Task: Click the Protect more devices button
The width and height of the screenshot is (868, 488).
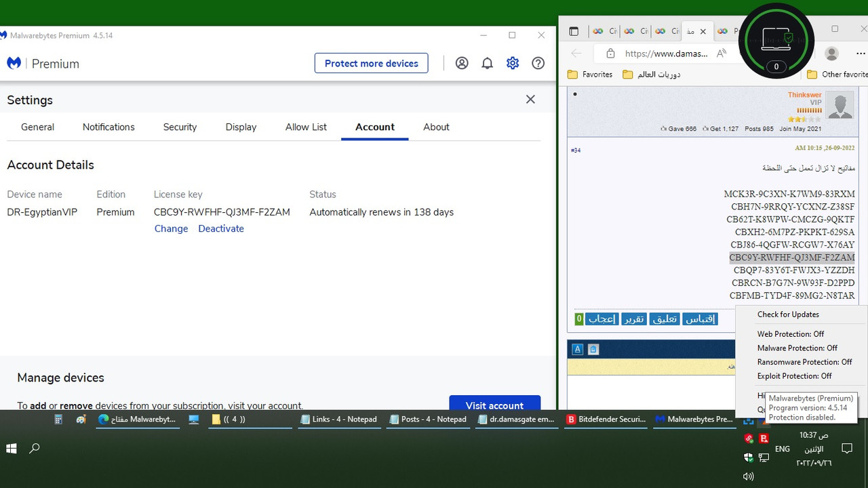Action: tap(371, 62)
